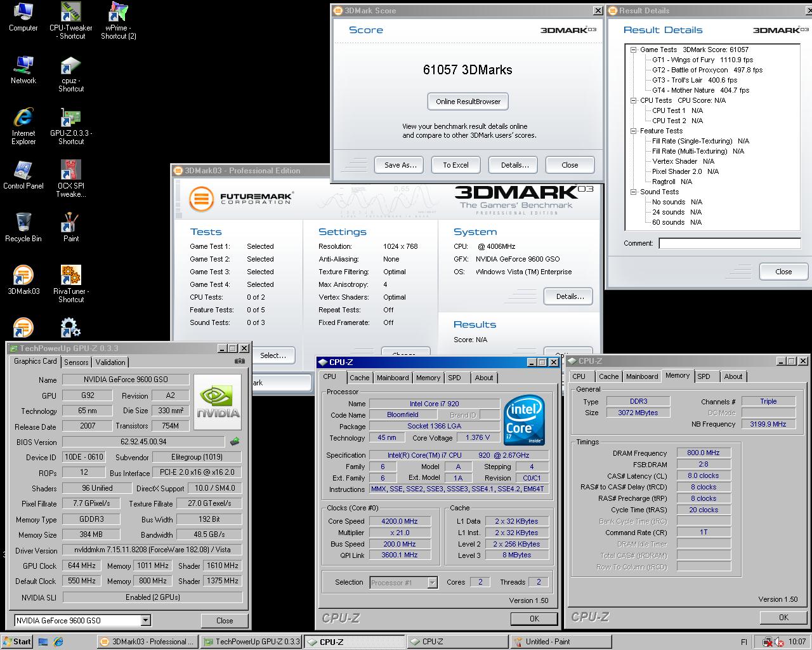
Task: Open the Cache tab in CPU-Z CPU window
Action: pyautogui.click(x=360, y=378)
